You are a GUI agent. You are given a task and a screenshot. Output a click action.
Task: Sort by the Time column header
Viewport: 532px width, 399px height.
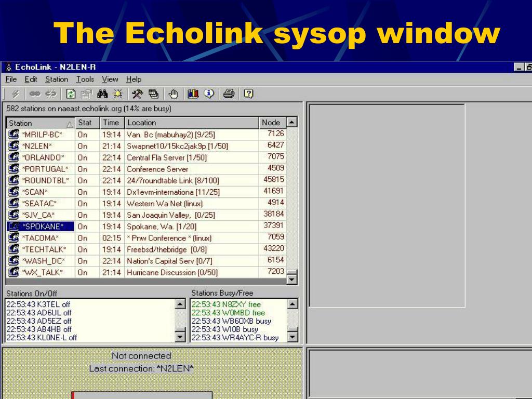click(112, 123)
